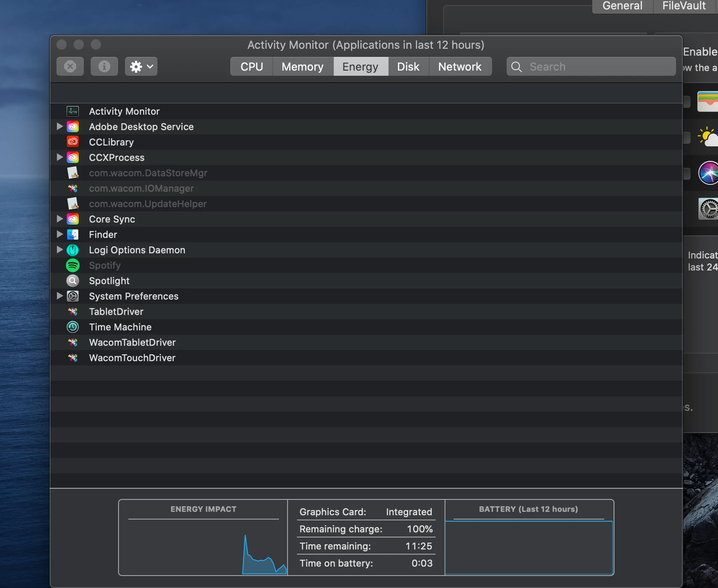Click the Battery last 12 hours graph

(x=529, y=547)
